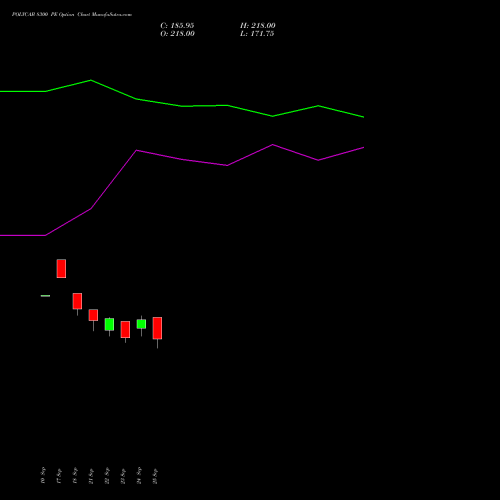The image size is (500, 500).
Task: Click the chart title text at top left
Action: coord(72,15)
